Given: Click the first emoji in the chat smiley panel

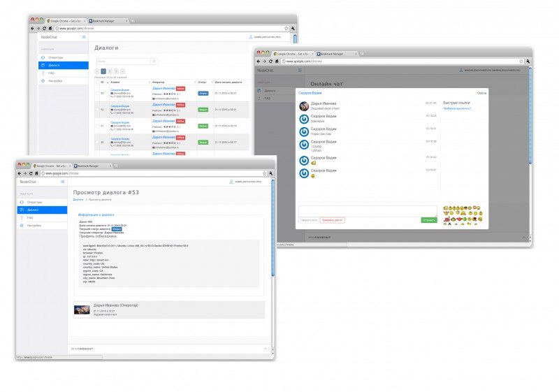Looking at the screenshot, I should point(445,208).
